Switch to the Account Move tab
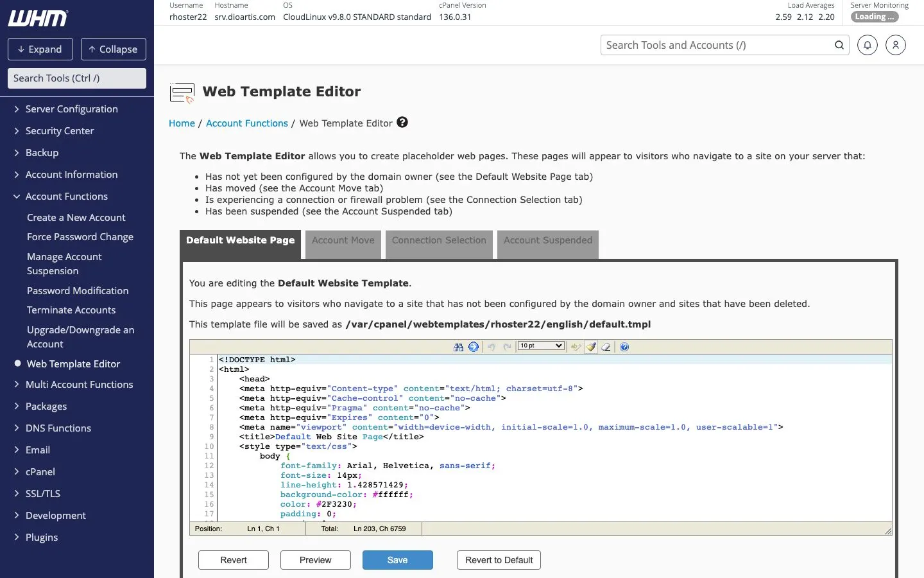This screenshot has width=924, height=578. click(343, 244)
